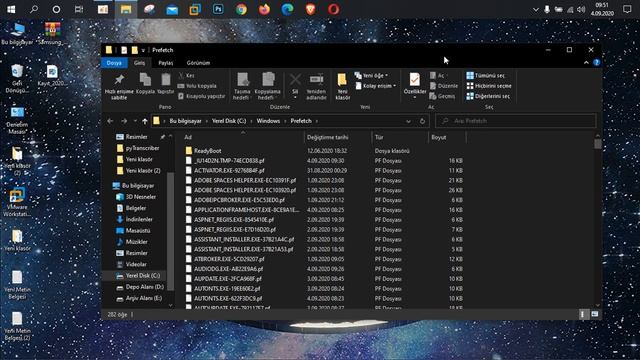Image resolution: width=640 pixels, height=360 pixels.
Task: Open the Dosya tab
Action: tap(114, 63)
